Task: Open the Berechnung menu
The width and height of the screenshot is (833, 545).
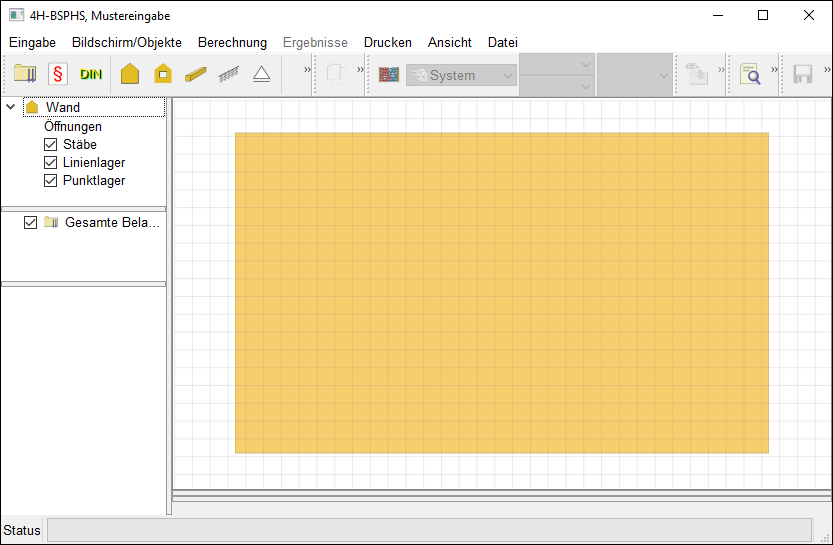Action: (x=232, y=42)
